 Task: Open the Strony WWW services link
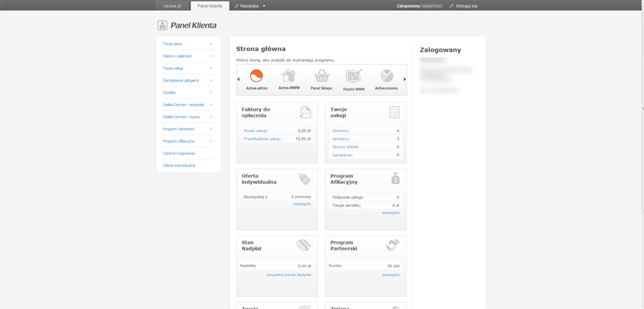point(345,147)
